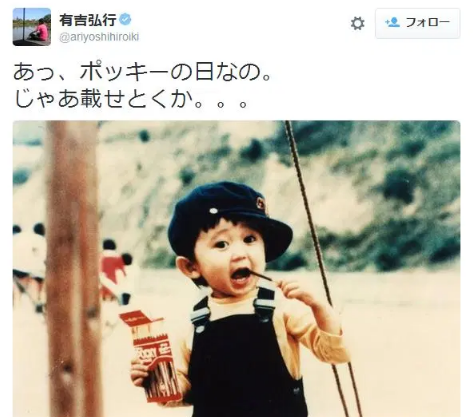Select the tweet line じゃあ載せとくか。。。

coord(130,98)
